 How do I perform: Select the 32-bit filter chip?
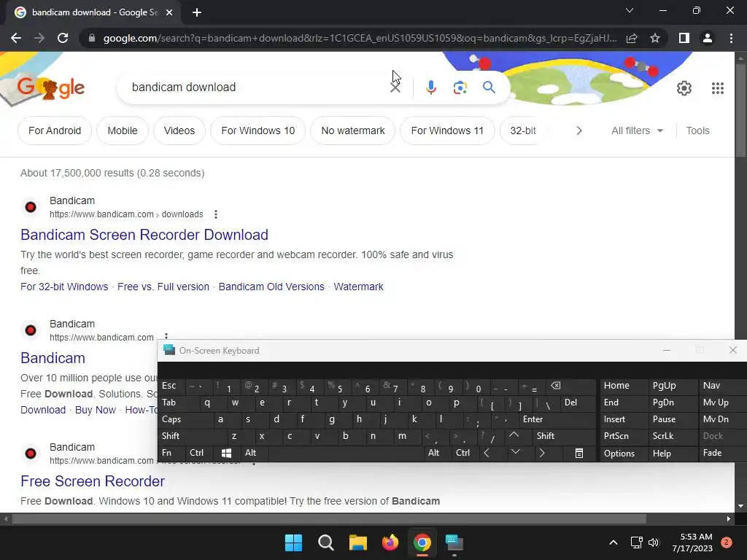click(x=522, y=131)
